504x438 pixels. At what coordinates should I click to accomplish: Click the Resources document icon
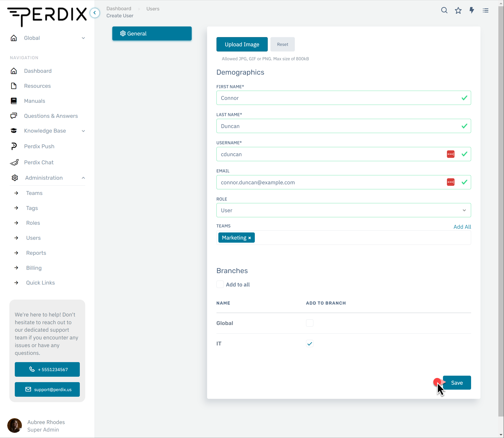(14, 86)
